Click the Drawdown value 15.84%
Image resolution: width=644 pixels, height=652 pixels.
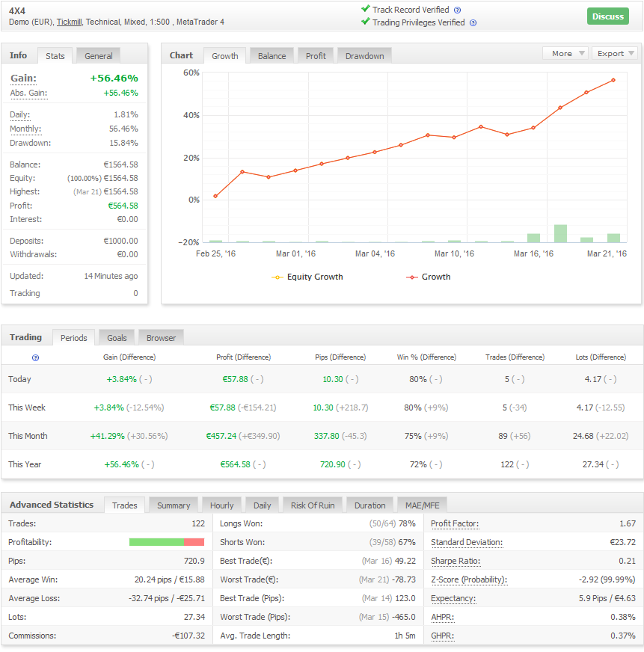coord(123,143)
